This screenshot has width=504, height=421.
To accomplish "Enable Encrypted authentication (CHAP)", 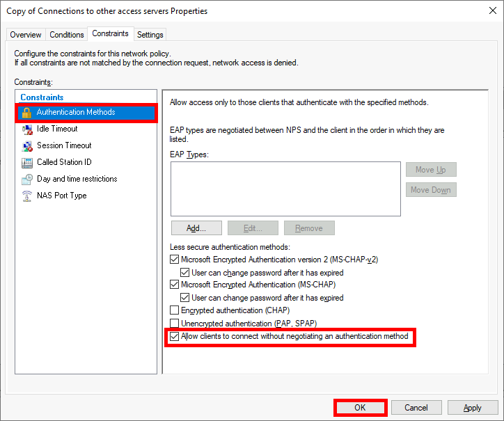I will (x=174, y=310).
